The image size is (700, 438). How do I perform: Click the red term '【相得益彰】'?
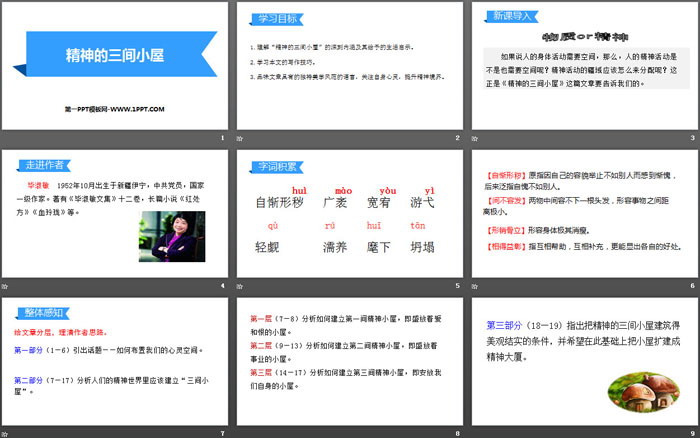click(x=506, y=245)
